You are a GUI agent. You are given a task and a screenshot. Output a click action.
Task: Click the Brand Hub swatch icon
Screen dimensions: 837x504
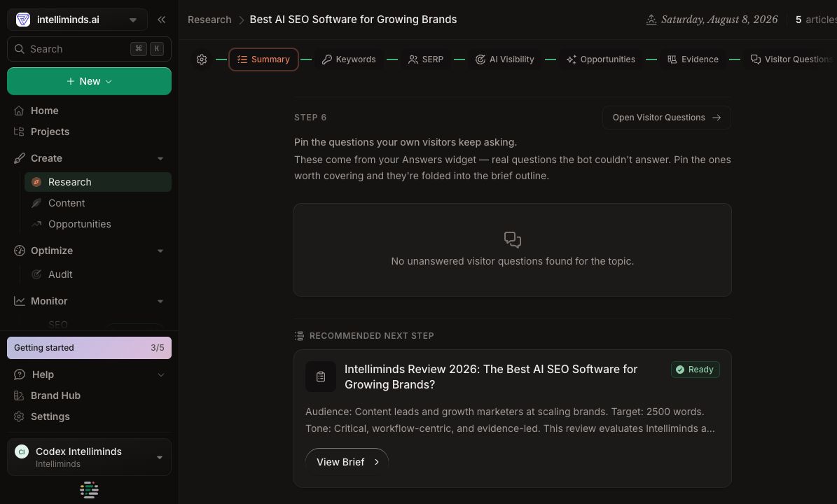point(19,395)
